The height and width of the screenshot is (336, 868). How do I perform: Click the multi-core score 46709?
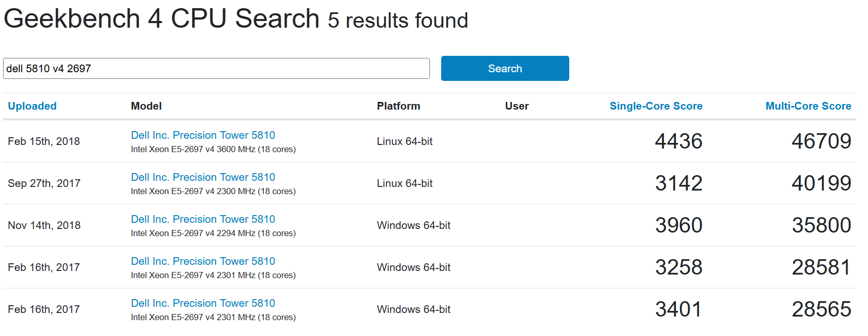click(821, 141)
